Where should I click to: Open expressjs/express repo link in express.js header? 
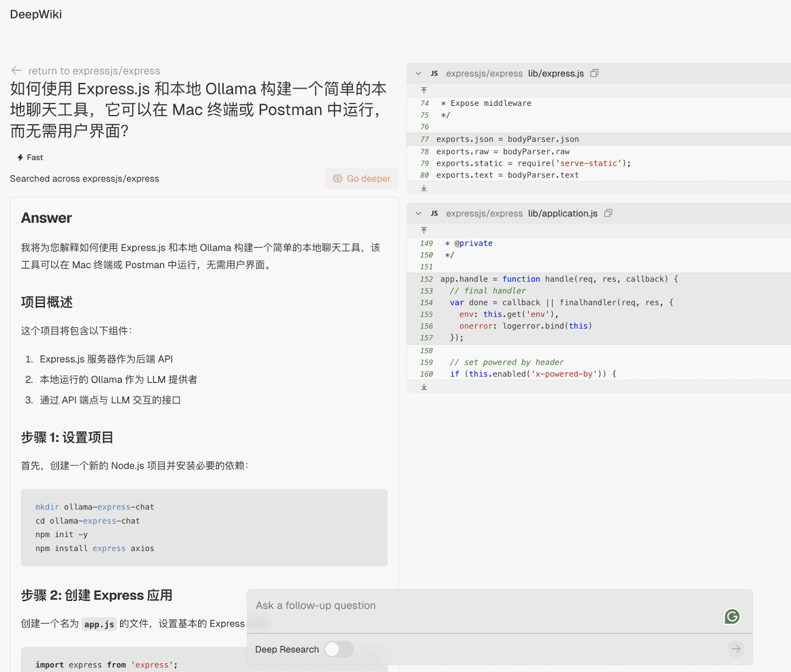click(484, 73)
